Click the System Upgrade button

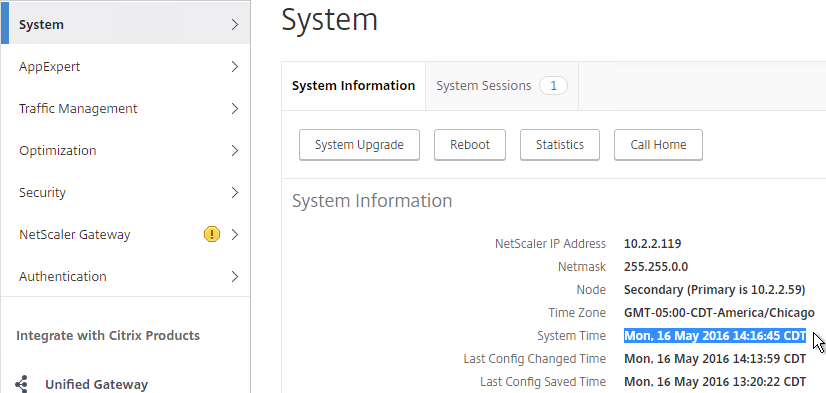pyautogui.click(x=359, y=145)
